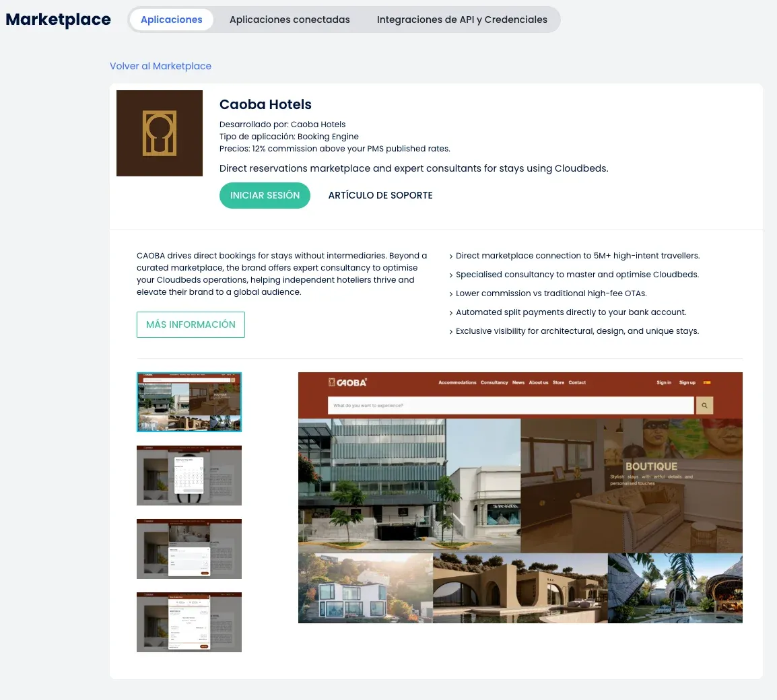Click 'Desarrollado por: Caoba Hotels' text
The image size is (777, 700).
click(x=283, y=125)
